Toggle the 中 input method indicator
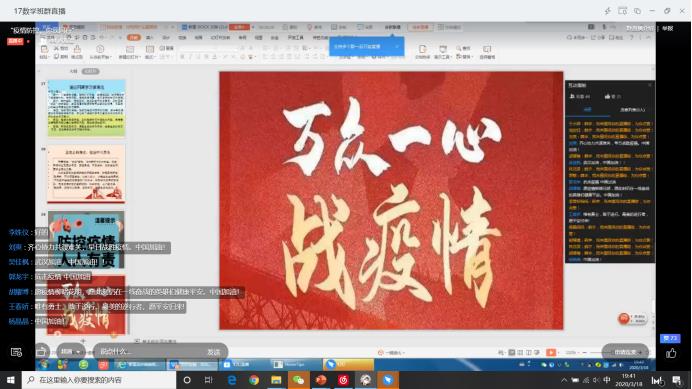 pos(607,380)
